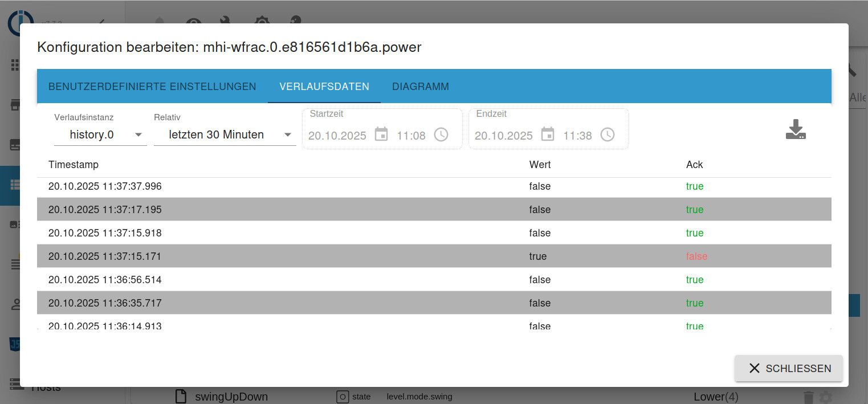Click the Lower(4) value in background
The image size is (868, 404).
(x=716, y=397)
